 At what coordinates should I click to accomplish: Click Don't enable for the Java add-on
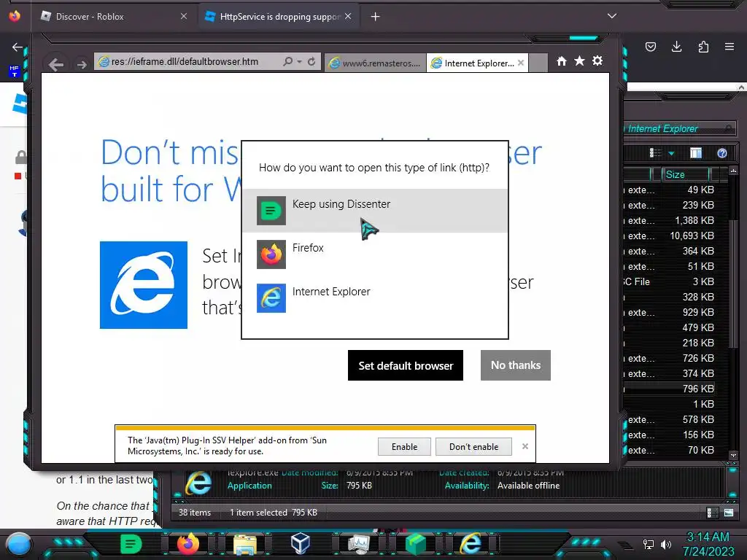click(473, 447)
